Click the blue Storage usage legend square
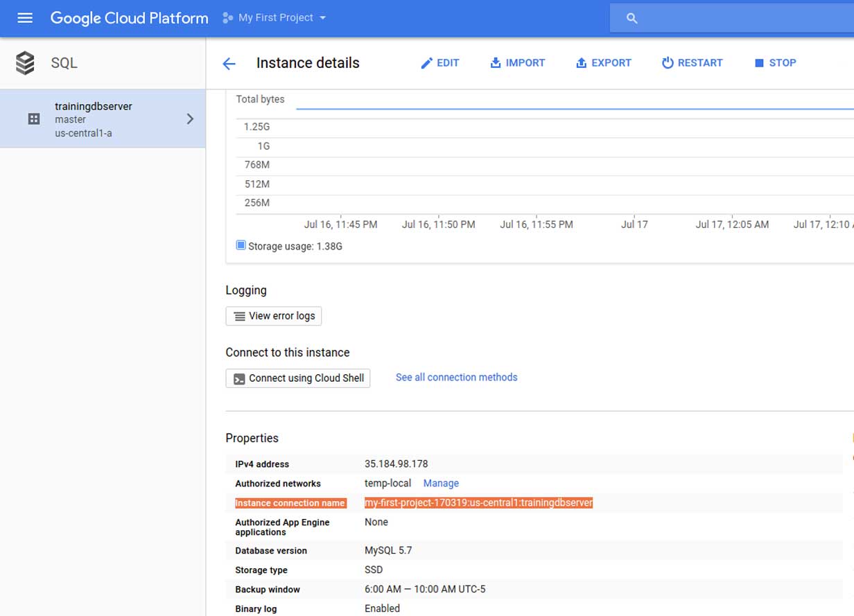The image size is (854, 616). 241,245
